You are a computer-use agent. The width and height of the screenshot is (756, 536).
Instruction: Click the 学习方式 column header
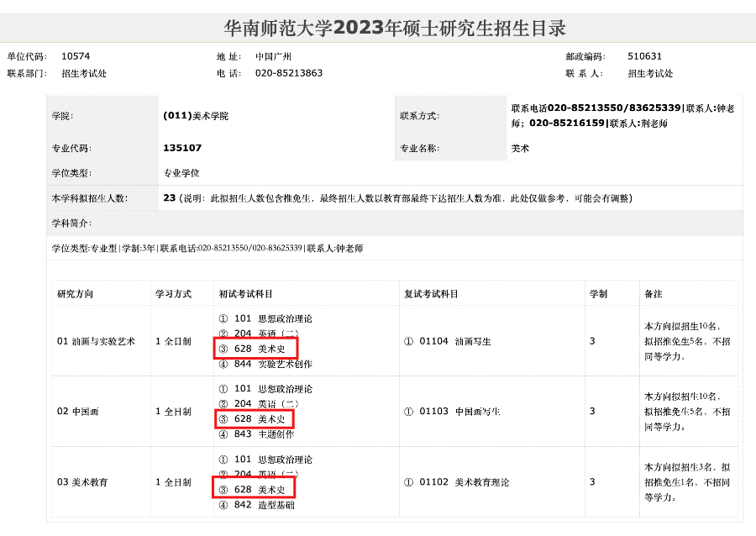(x=173, y=294)
